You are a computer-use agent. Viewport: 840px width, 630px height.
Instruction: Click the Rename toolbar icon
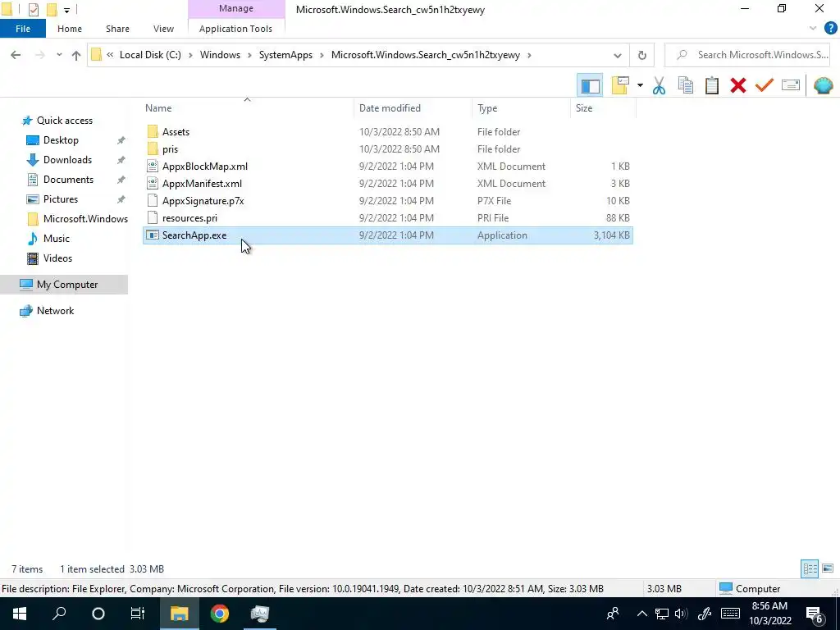[791, 85]
